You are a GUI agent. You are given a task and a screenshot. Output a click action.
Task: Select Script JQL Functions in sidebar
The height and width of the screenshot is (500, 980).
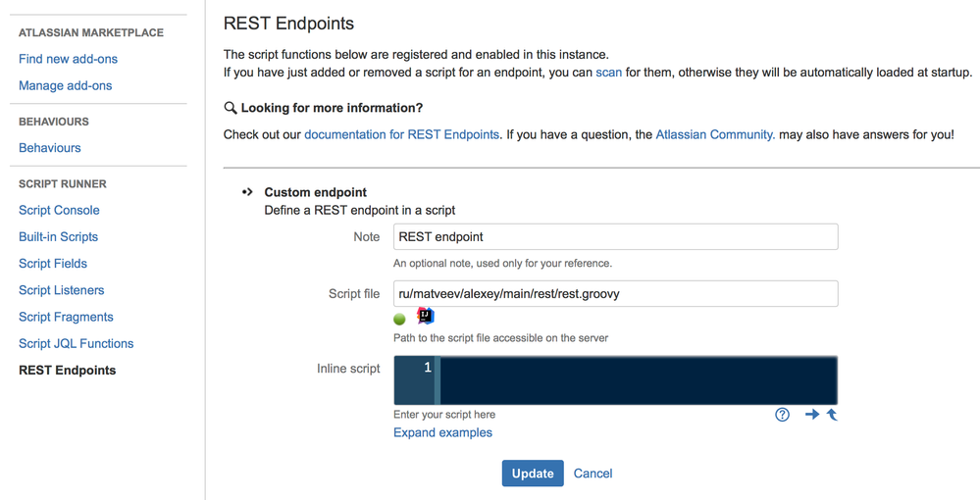76,343
